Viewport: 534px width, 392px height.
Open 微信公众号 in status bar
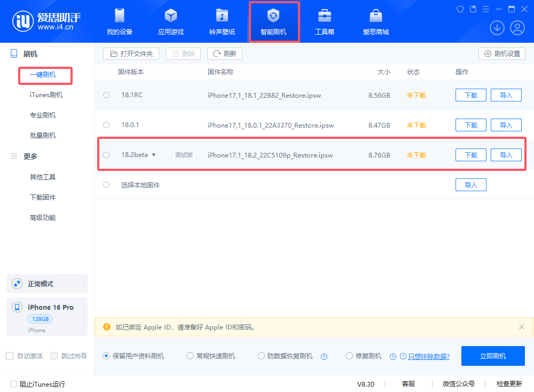click(458, 384)
